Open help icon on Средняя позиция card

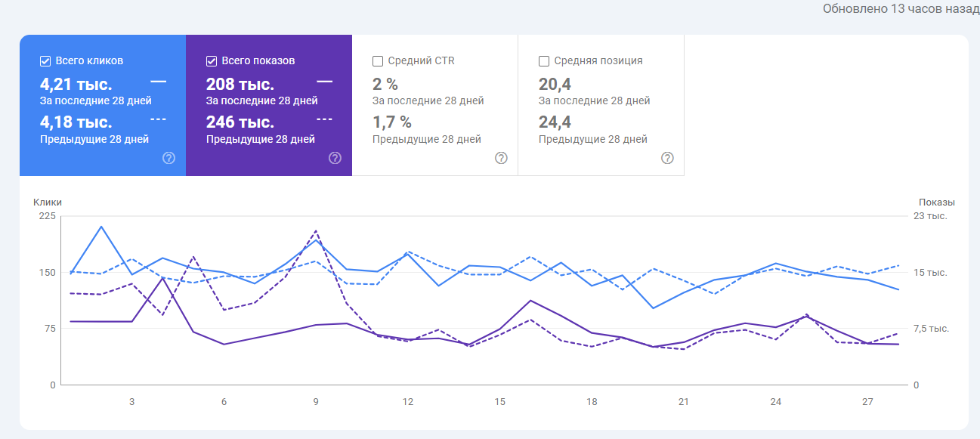pos(667,158)
